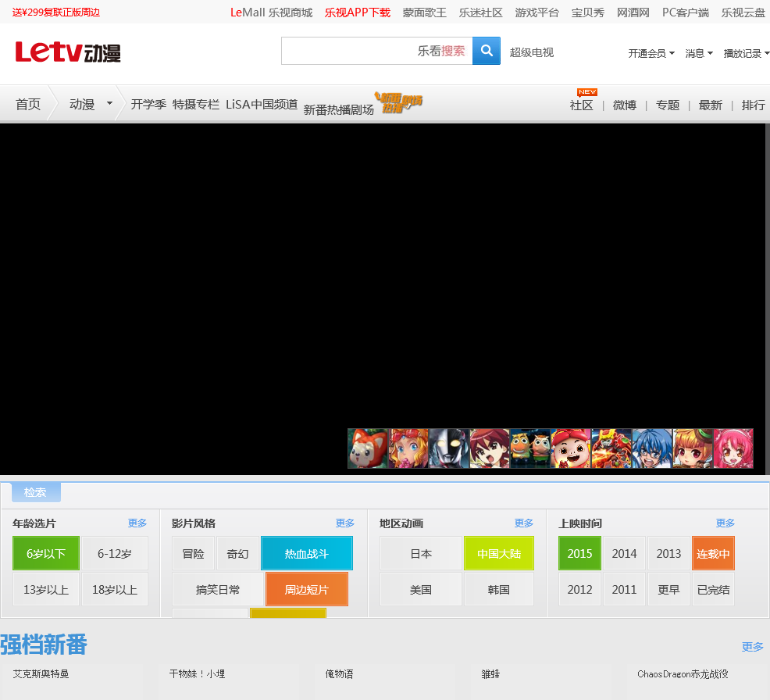Open the blue-haired glasses character thumbnail
The height and width of the screenshot is (700, 770).
[652, 448]
